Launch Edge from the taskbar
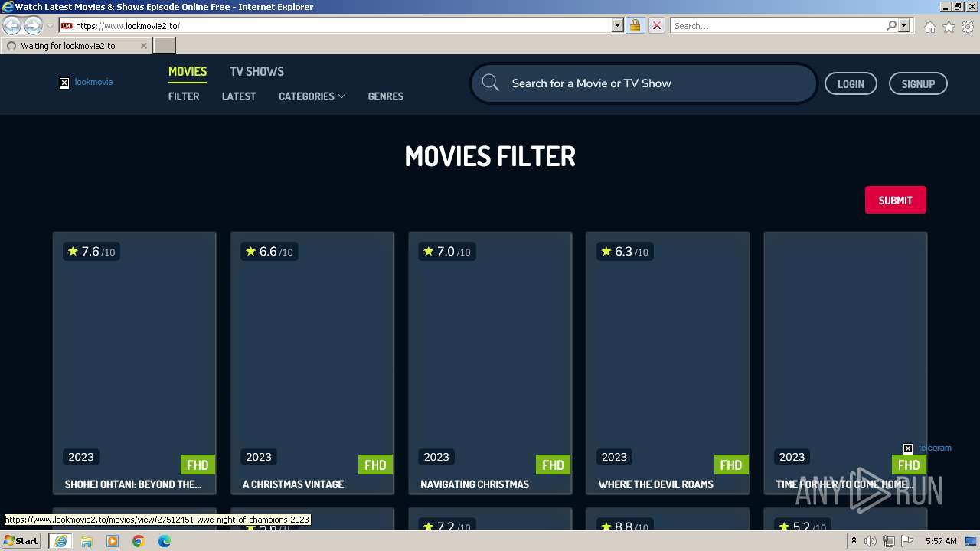The image size is (980, 551). (165, 541)
